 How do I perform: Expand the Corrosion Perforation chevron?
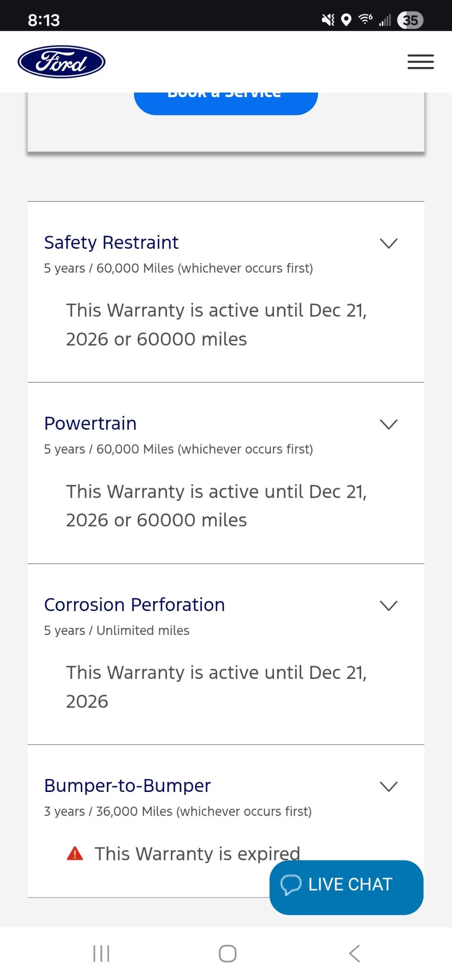(x=388, y=605)
